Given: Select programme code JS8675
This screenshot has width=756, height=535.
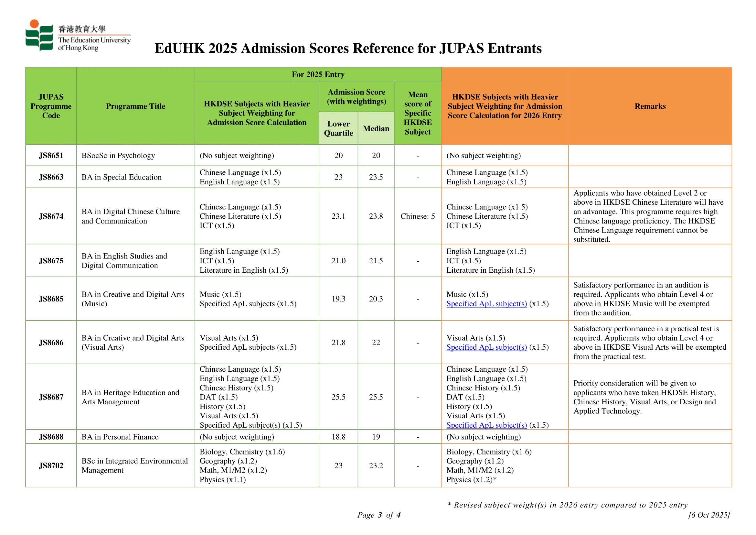Looking at the screenshot, I should tap(51, 261).
